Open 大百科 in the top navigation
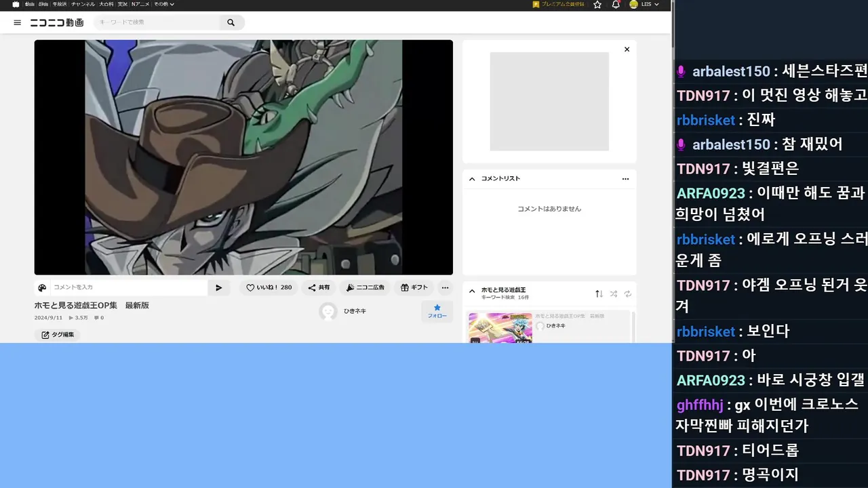The image size is (868, 488). coord(106,4)
